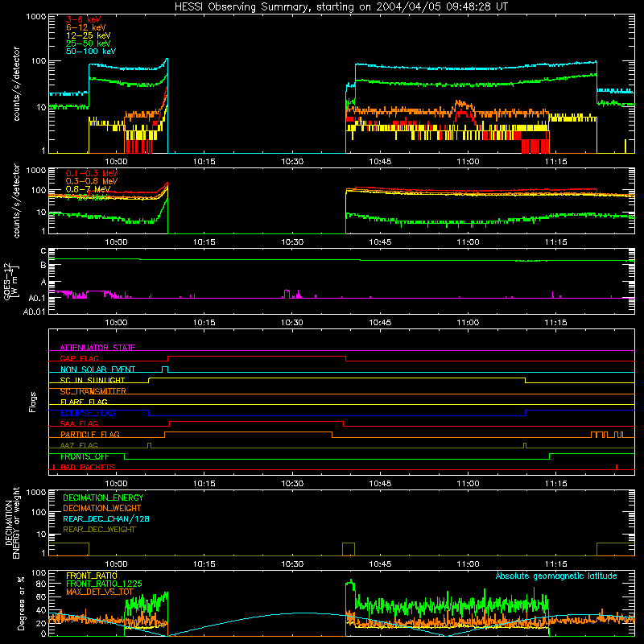The image size is (644, 644).
Task: Select the 12-25 keV legend label
Action: tap(89, 35)
